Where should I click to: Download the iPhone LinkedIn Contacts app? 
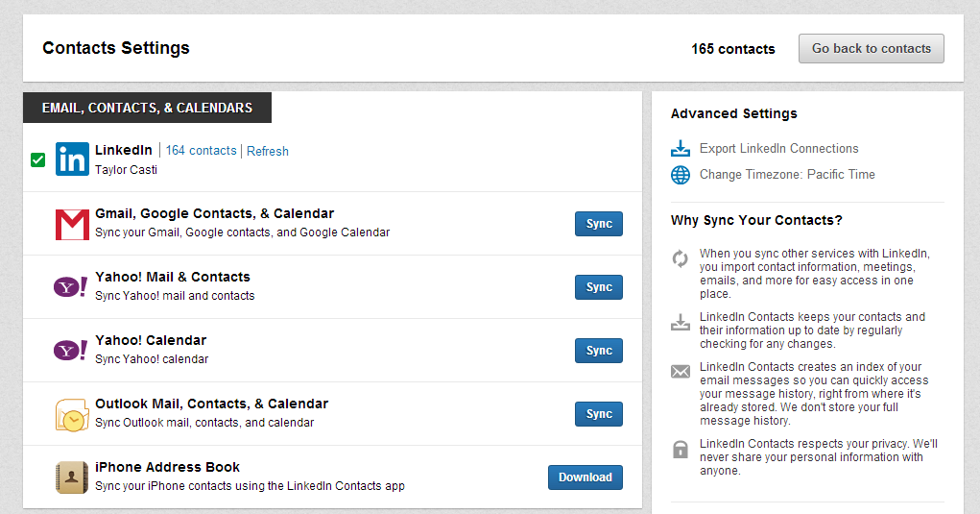tap(585, 477)
